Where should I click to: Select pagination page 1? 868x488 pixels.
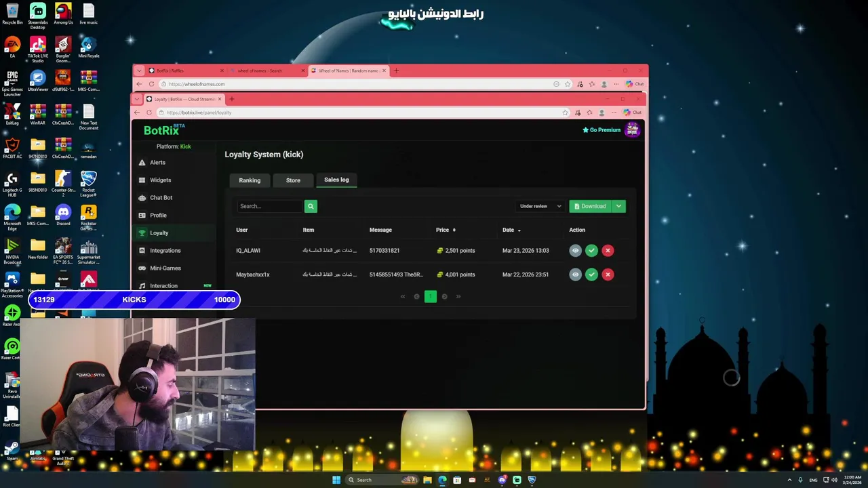point(430,296)
